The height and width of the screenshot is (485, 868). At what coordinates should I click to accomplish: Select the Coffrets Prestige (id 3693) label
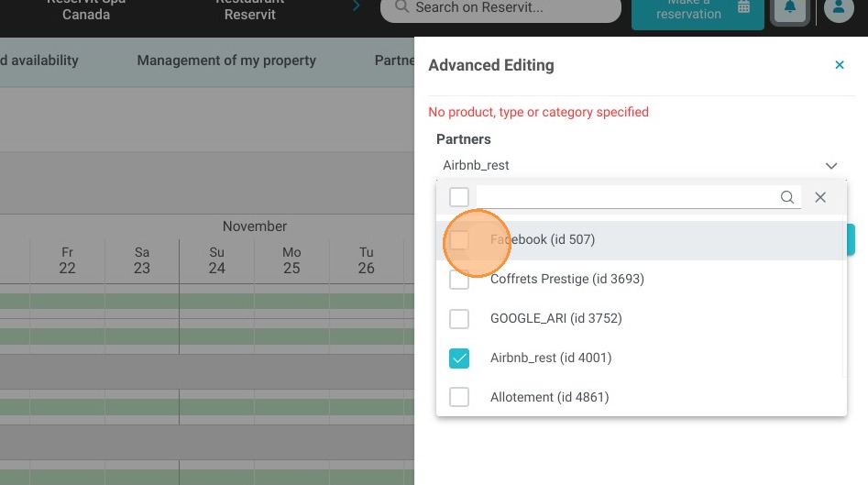point(566,279)
